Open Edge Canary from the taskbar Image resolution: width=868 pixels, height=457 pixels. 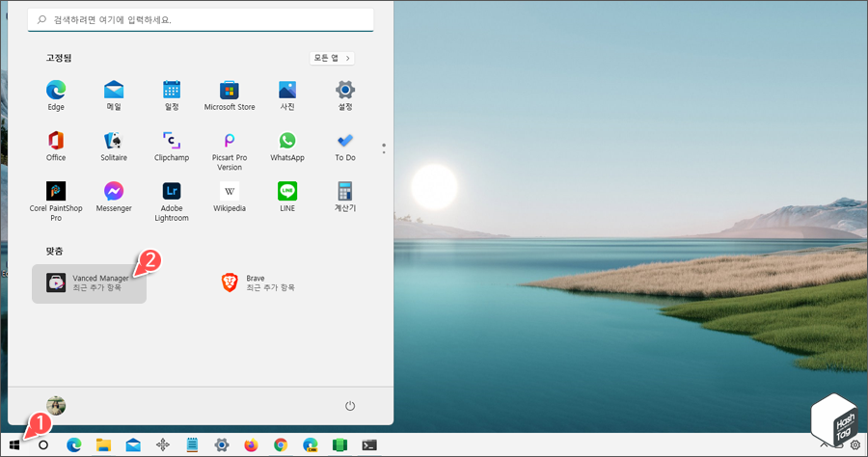click(310, 444)
